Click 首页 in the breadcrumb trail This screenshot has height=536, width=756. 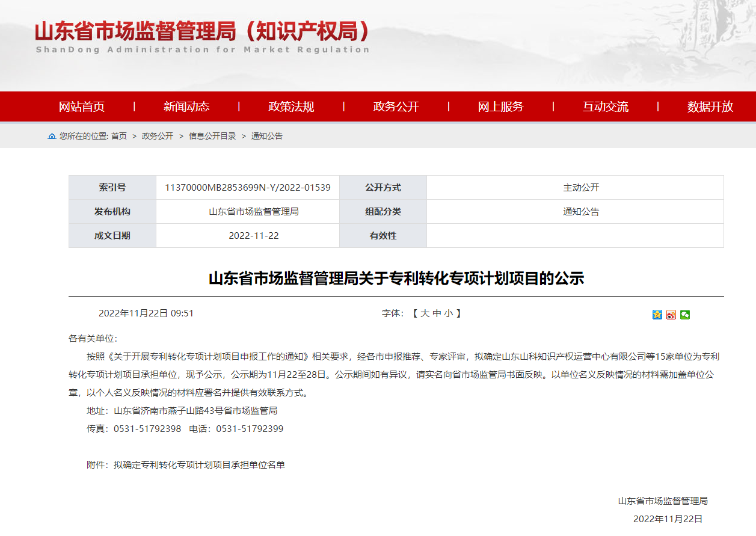click(x=120, y=136)
